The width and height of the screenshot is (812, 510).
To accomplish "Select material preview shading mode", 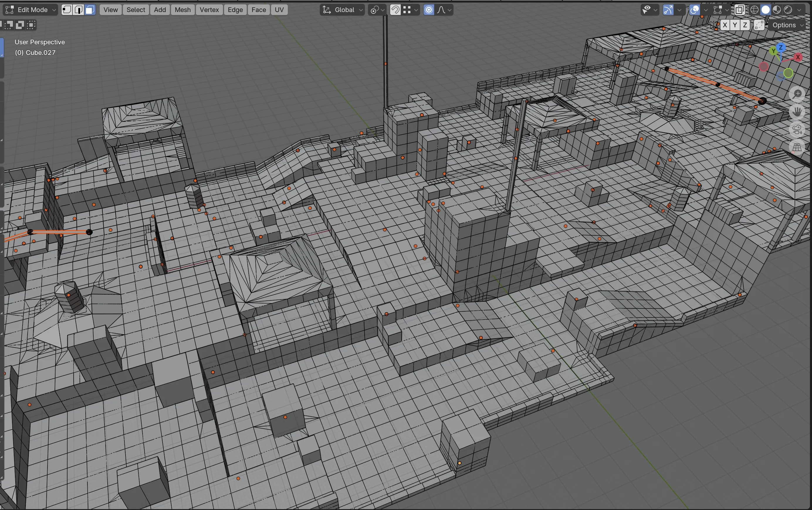I will pos(777,10).
